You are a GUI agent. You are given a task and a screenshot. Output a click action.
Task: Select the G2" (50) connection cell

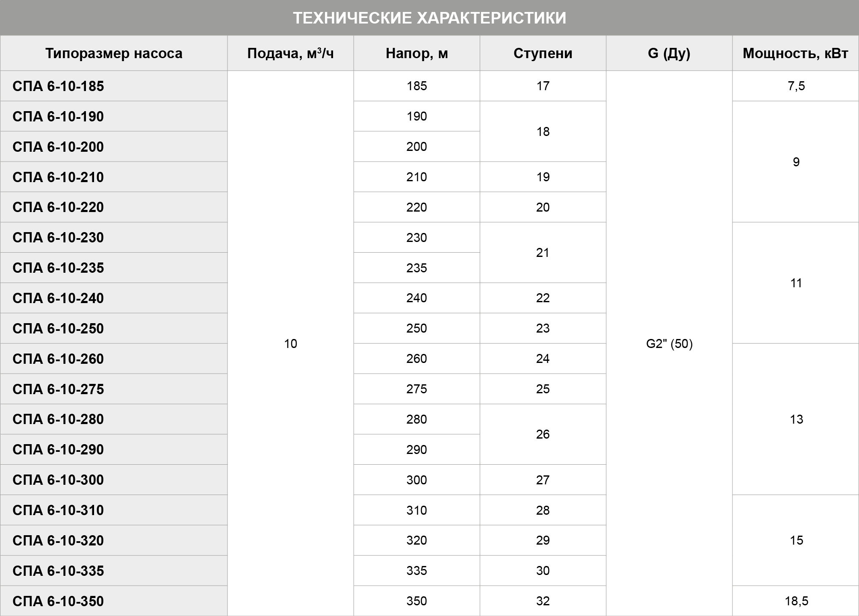coord(669,343)
